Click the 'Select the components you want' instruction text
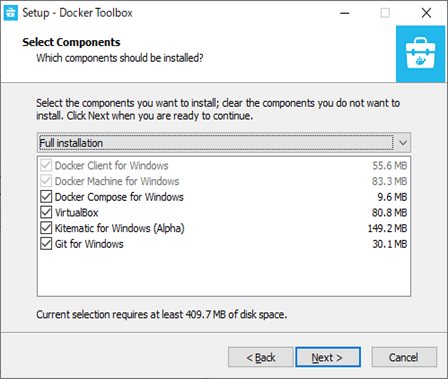 218,109
